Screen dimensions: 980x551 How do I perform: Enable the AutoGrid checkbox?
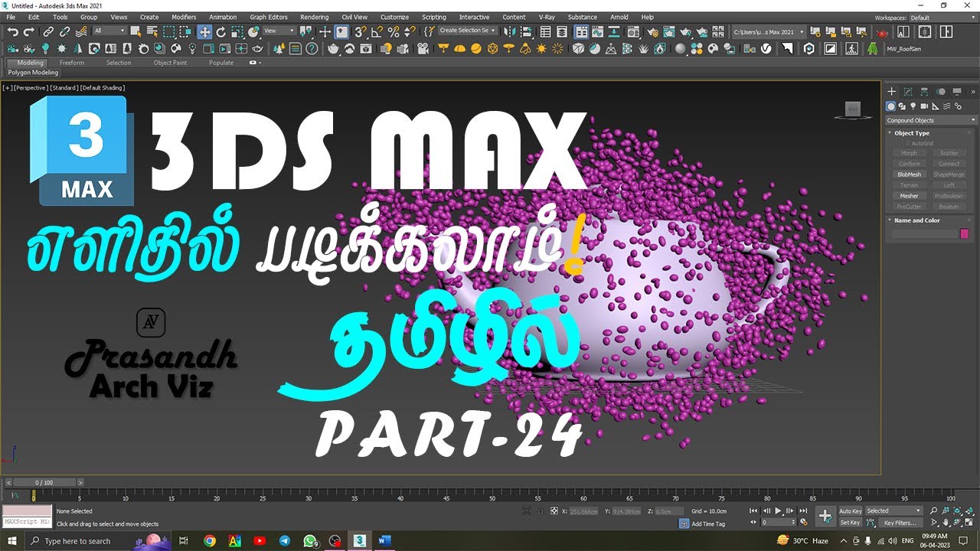tap(909, 143)
